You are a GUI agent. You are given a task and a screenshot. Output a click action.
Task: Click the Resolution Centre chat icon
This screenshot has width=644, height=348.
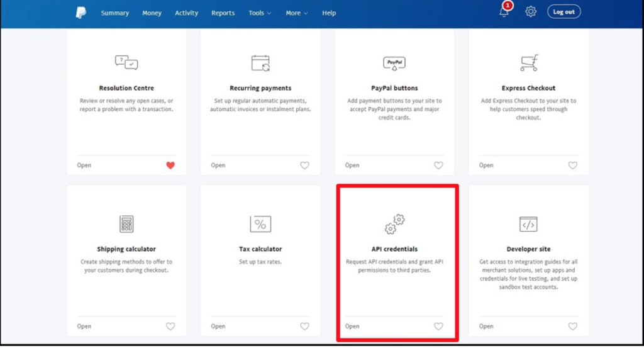tap(126, 62)
